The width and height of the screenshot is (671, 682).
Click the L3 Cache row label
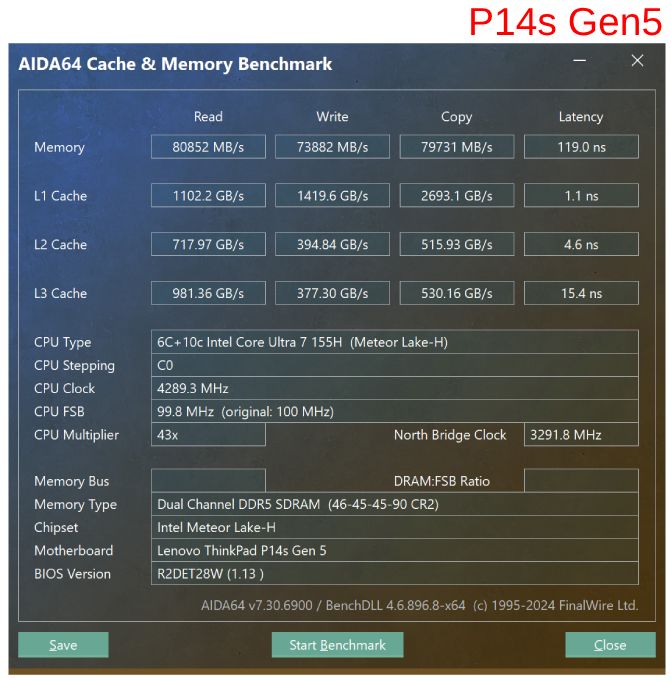60,293
